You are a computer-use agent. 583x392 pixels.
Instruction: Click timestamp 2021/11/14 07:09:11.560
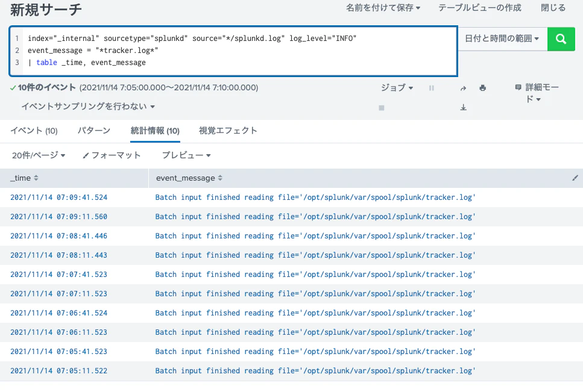(x=58, y=217)
